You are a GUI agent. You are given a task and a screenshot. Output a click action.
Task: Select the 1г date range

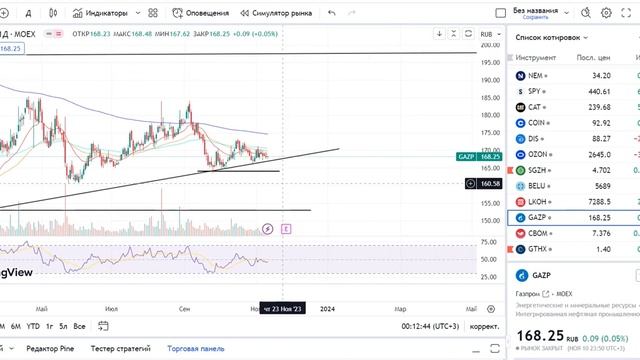point(49,327)
